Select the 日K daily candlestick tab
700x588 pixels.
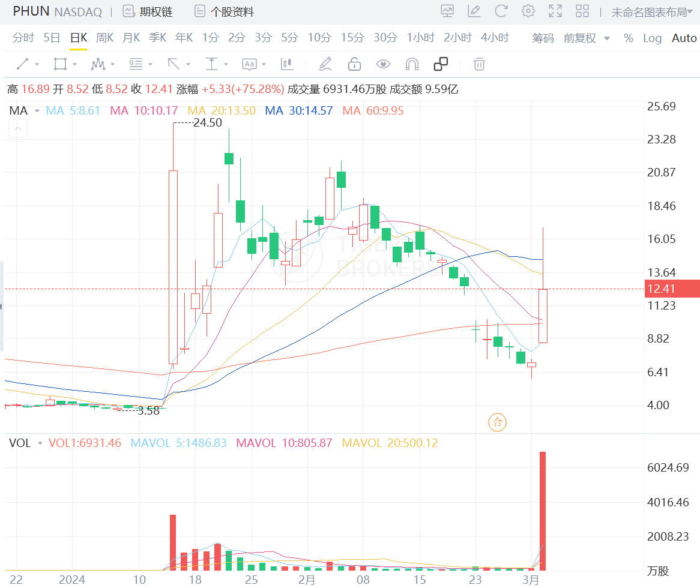pyautogui.click(x=79, y=38)
